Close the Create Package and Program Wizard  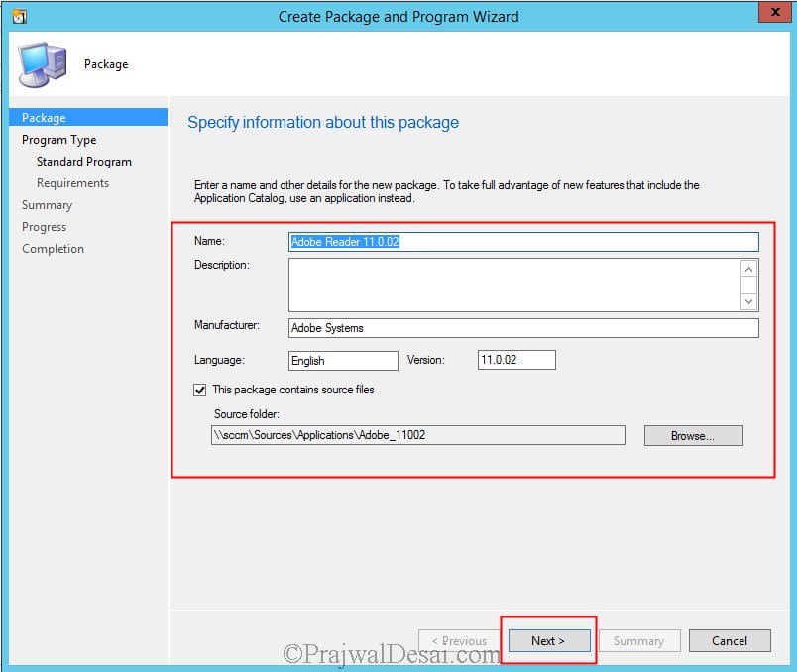tap(774, 12)
